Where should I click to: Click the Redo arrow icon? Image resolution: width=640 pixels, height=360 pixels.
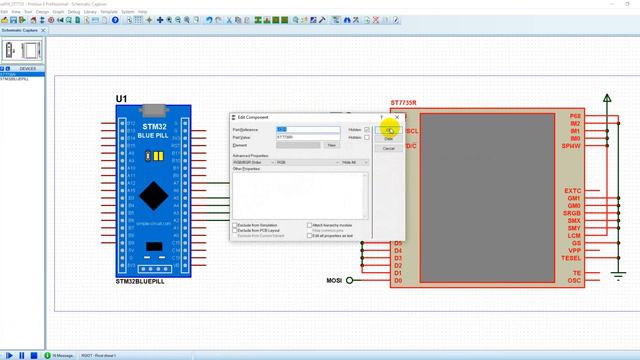click(218, 20)
